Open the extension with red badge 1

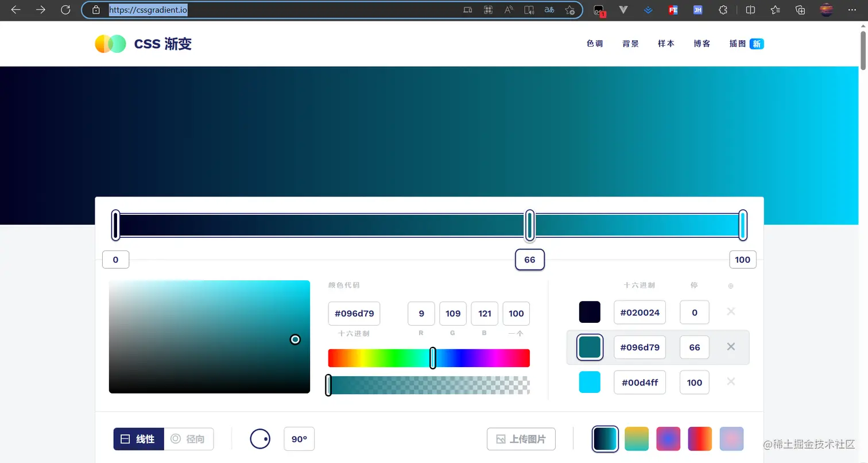pyautogui.click(x=599, y=10)
